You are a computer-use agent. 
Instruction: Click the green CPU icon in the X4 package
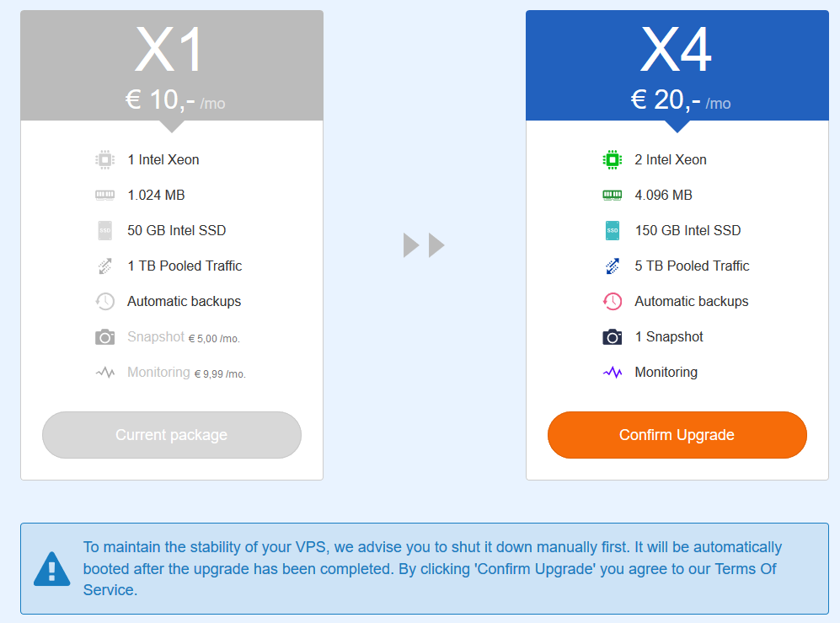[x=613, y=160]
